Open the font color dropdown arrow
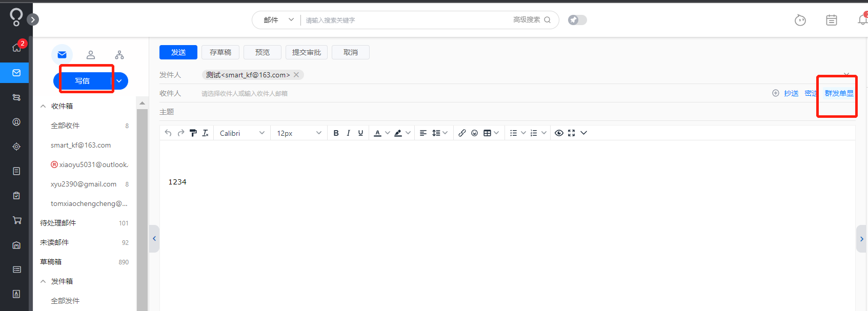868x311 pixels. [x=387, y=133]
